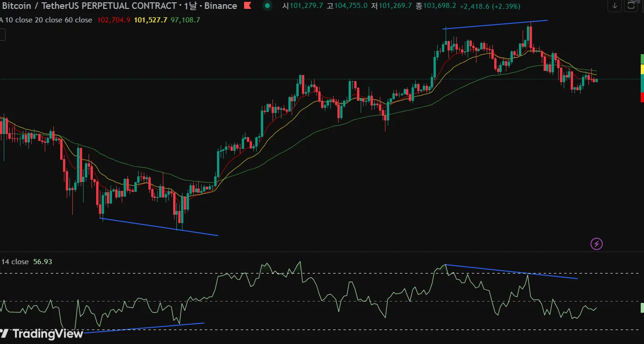Toggle the legend collapse box under MA
Viewport: 644px width, 344px height.
click(x=2, y=35)
